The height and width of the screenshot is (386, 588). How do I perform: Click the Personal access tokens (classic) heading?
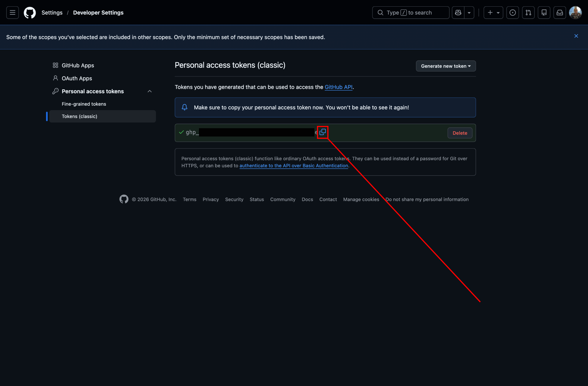pos(230,65)
